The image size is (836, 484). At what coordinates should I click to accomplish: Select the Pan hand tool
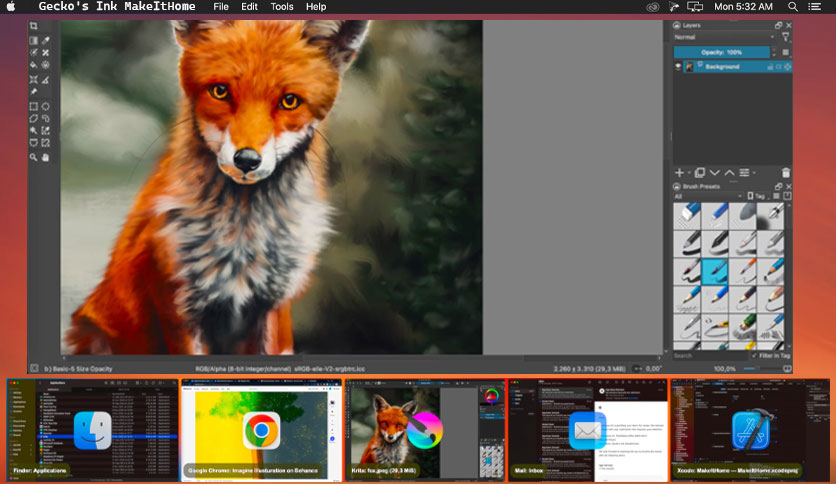click(x=46, y=157)
